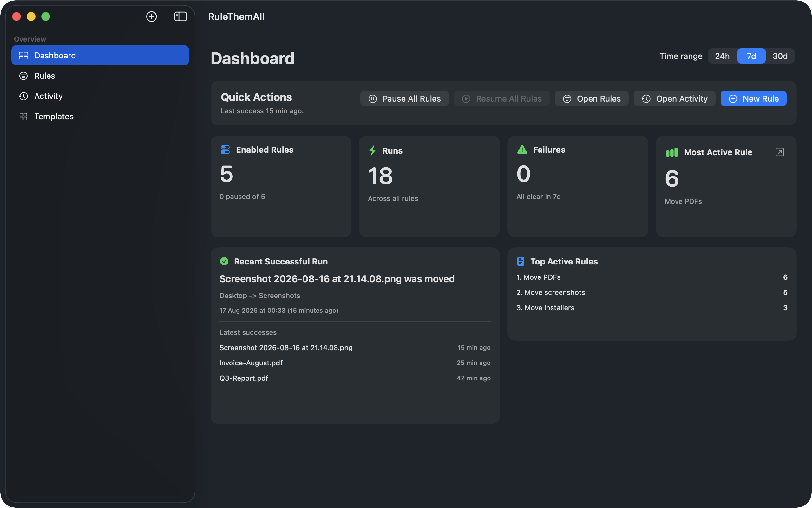Screen dimensions: 812x508
Task: Click the yellow minimize window button
Action: [x=31, y=17]
